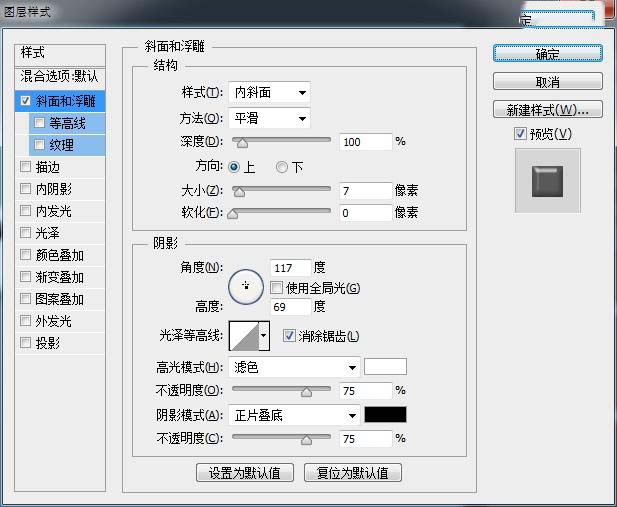
Task: Check the 图案叠加 style checkbox
Action: pyautogui.click(x=26, y=299)
